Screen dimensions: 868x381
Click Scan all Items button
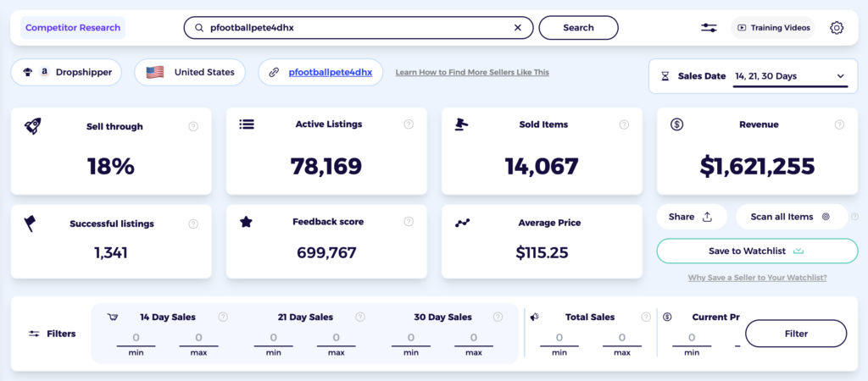tap(792, 217)
